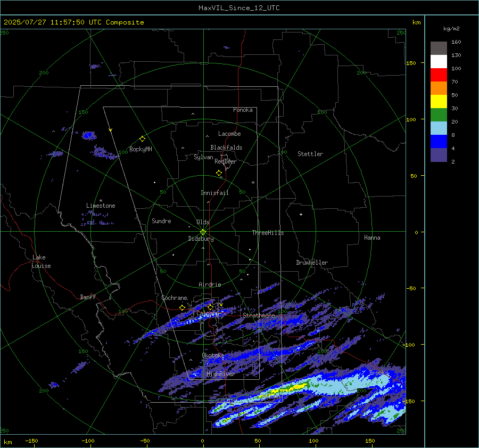
Task: Click the yellow radar site marker at Didsbury
Action: coord(203,232)
